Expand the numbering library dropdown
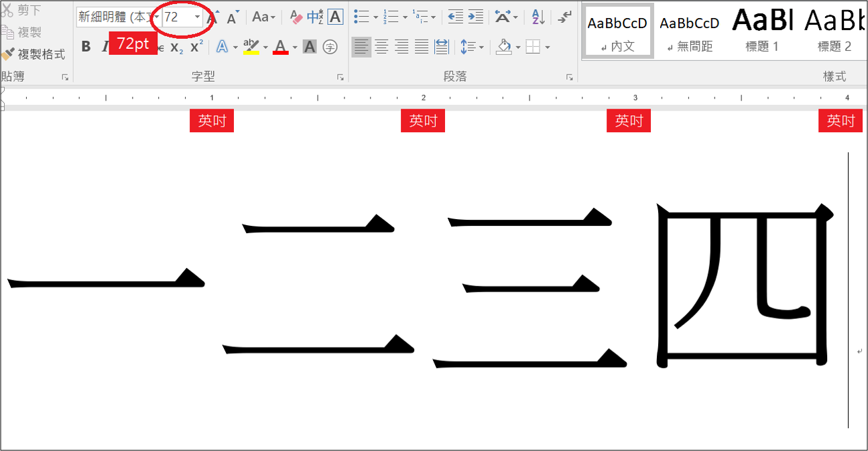The image size is (868, 451). click(405, 17)
